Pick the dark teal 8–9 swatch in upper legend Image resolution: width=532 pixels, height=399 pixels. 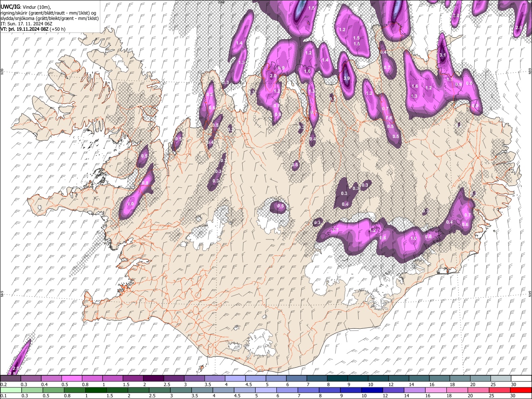[337, 378]
